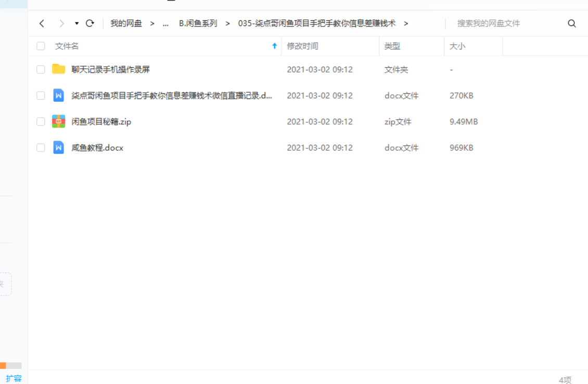Tick the select-all checkbox in header
This screenshot has height=384, width=588.
(x=41, y=46)
